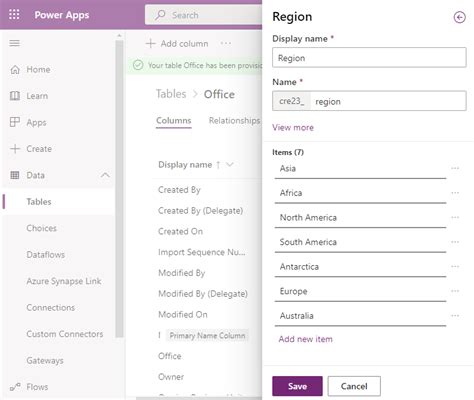
Task: Open more options for Antarctica item
Action: click(x=455, y=267)
